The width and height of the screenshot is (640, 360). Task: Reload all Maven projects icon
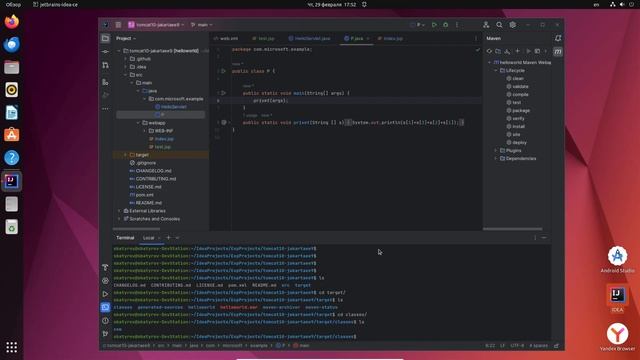[489, 51]
